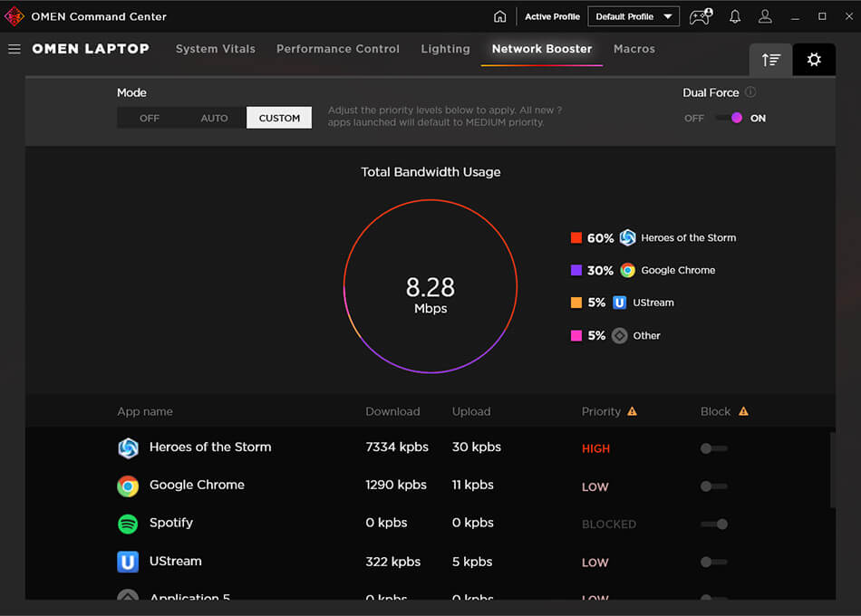Block UStream traffic

[714, 563]
